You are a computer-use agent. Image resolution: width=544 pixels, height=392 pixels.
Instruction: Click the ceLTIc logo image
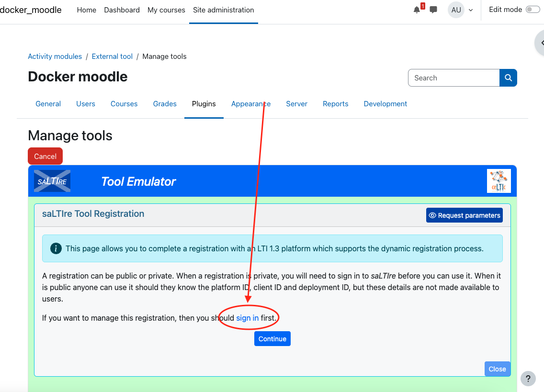tap(499, 181)
